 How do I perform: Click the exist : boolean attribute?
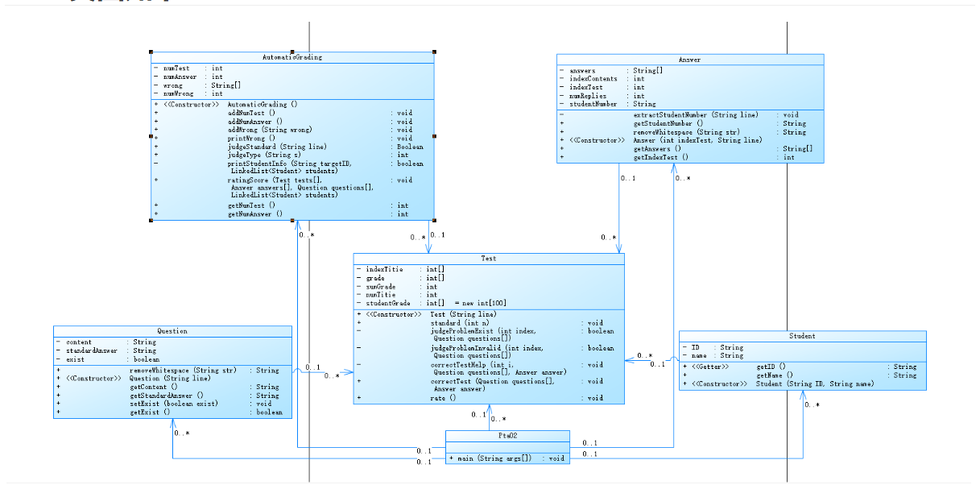pos(108,359)
